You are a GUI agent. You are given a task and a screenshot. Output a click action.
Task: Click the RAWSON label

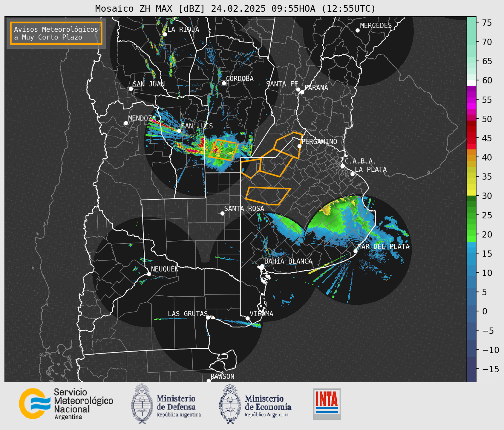coord(223,377)
